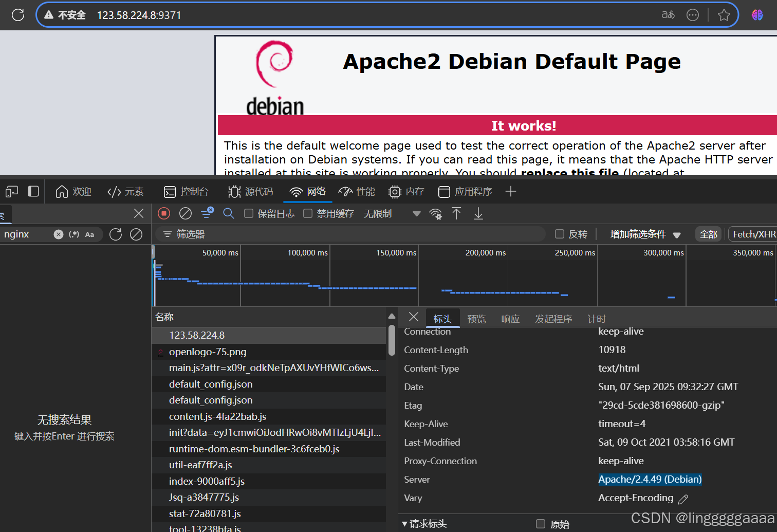Select util-eaf7ff2a.js request

269,465
